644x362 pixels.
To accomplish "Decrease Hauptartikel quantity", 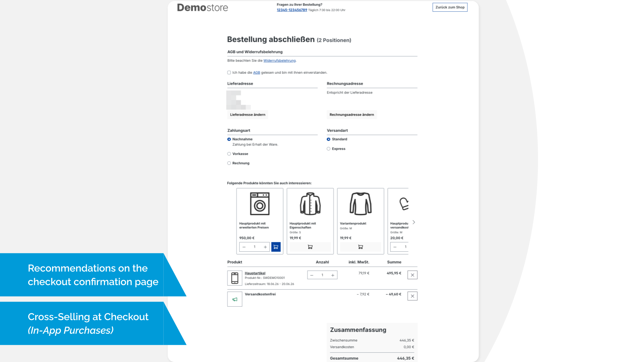I will tap(312, 275).
